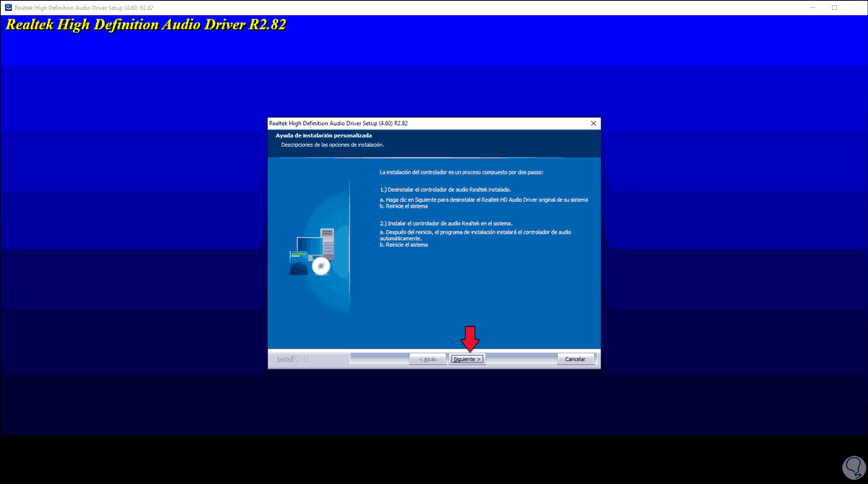The width and height of the screenshot is (868, 484).
Task: Click the 'La instalación del controlador es un proceso' line
Action: [461, 173]
